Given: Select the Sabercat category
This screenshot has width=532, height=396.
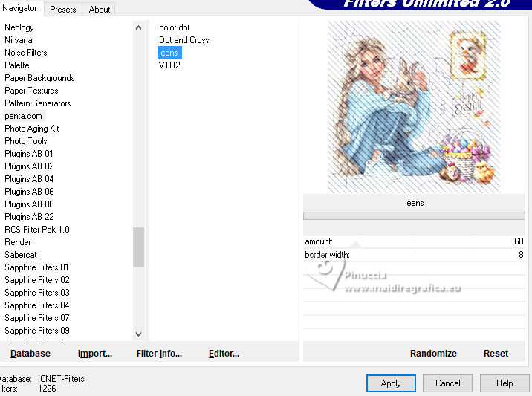Looking at the screenshot, I should [21, 255].
